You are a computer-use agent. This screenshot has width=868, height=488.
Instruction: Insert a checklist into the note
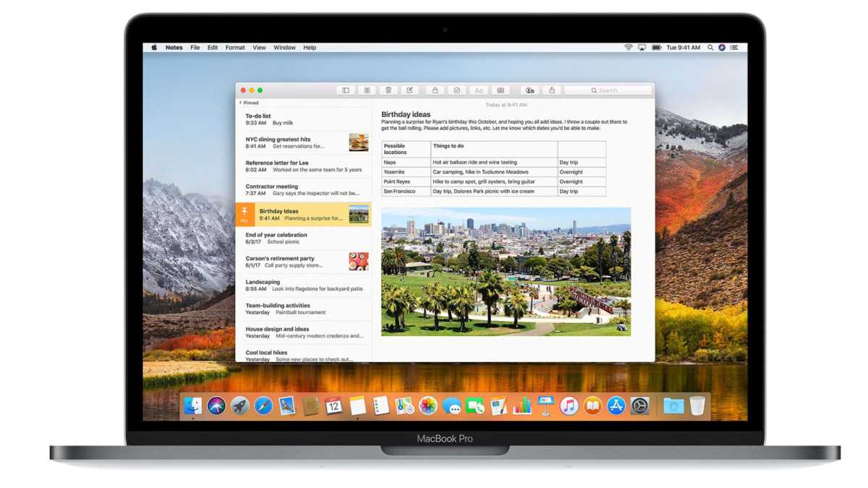pos(456,90)
